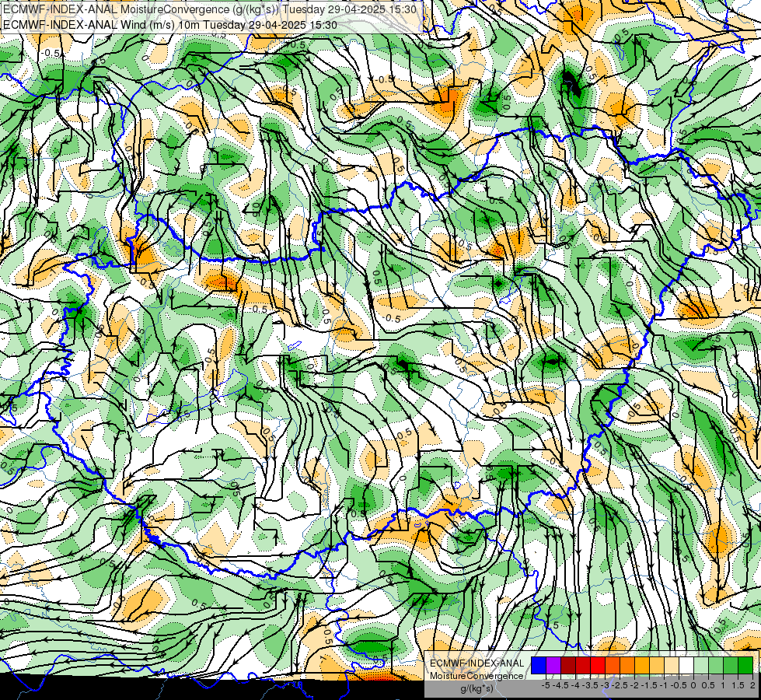Click the palest green swatch right of 0

click(x=701, y=665)
